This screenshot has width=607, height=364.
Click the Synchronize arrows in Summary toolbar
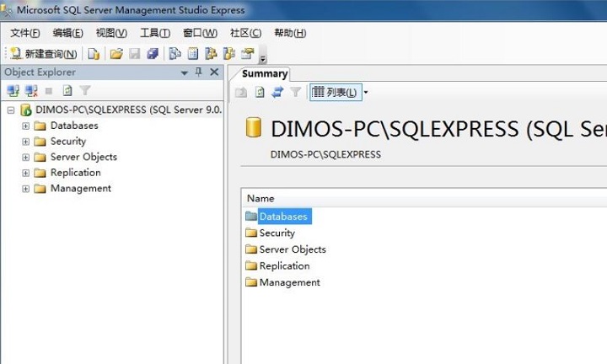pyautogui.click(x=277, y=93)
